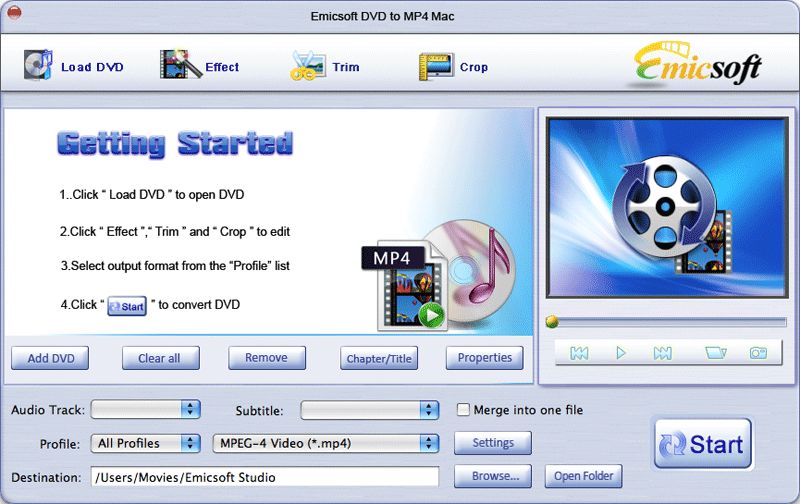Click the Load DVD disc icon
The image size is (800, 504).
[x=38, y=65]
